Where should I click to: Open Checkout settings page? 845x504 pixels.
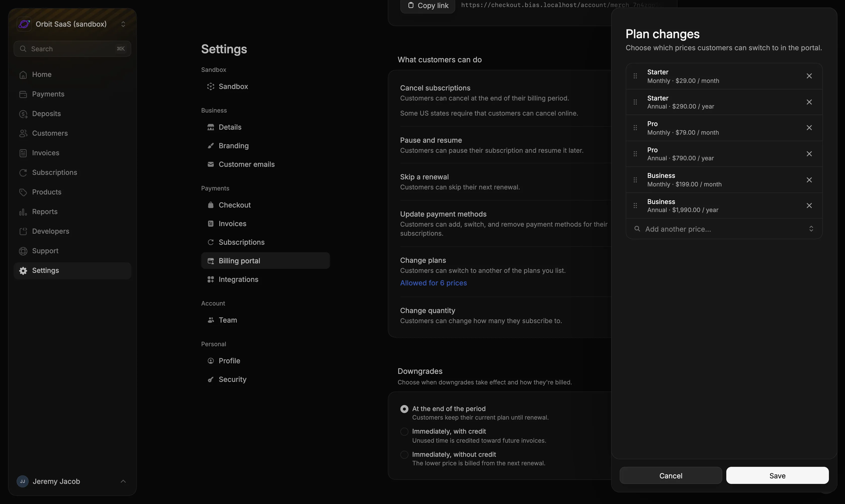[x=265, y=205]
